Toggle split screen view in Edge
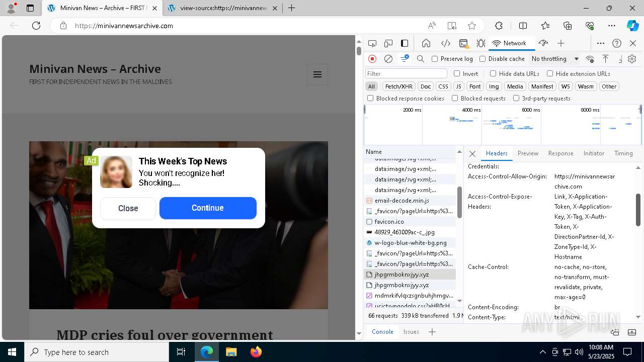 523,26
